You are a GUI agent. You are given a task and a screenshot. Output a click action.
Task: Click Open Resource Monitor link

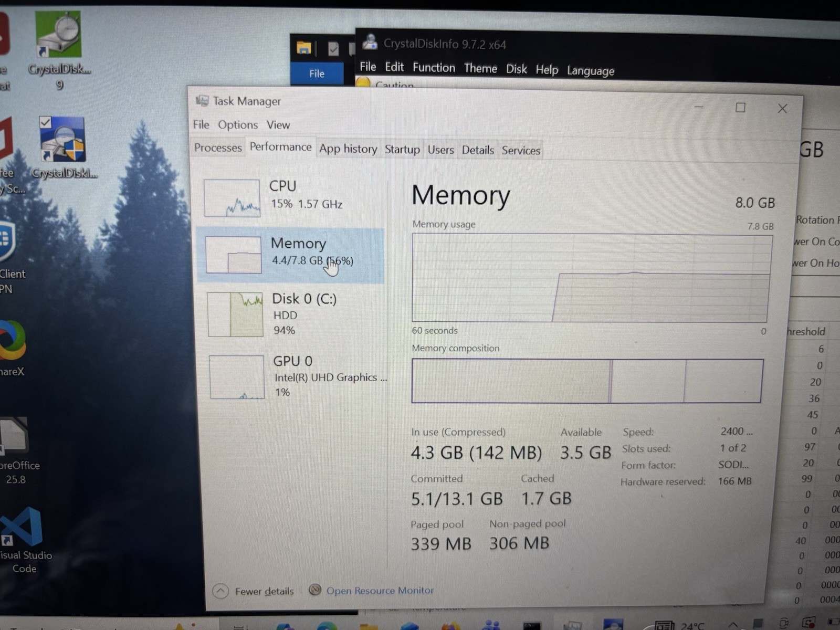(x=380, y=591)
